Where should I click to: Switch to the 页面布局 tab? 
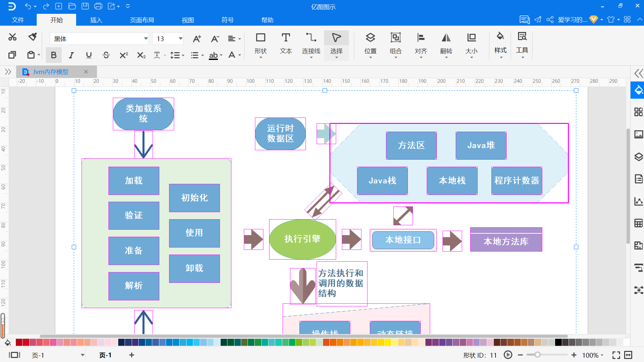[x=142, y=20]
